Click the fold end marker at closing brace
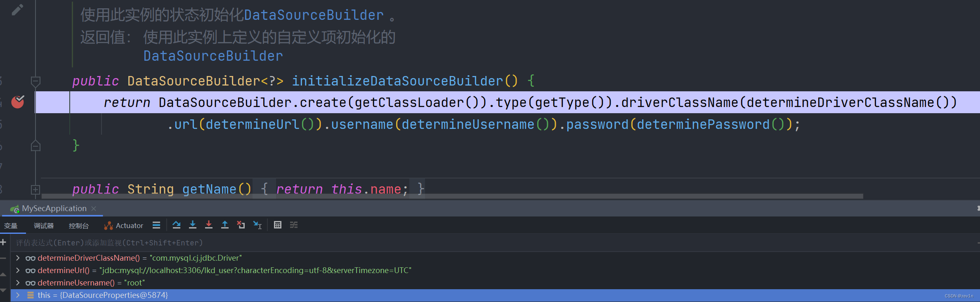980x302 pixels. (35, 146)
